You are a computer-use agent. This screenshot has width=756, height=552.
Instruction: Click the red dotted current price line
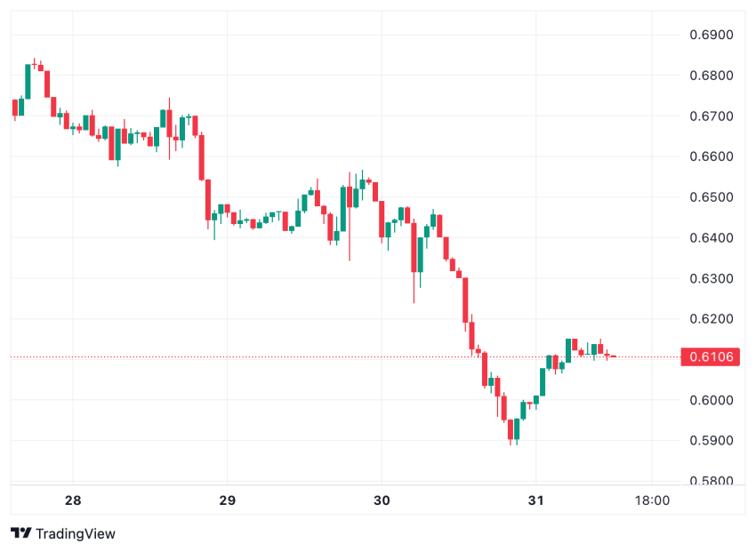tap(267, 357)
